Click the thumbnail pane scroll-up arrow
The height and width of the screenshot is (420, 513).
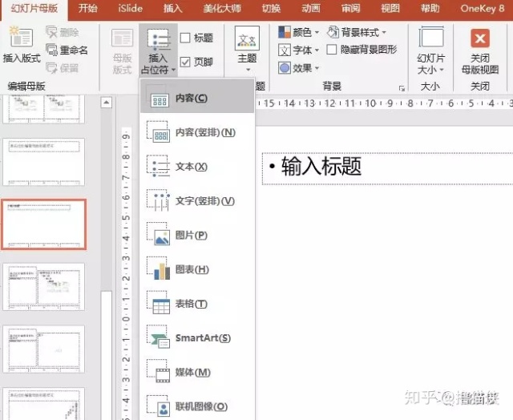tap(106, 103)
